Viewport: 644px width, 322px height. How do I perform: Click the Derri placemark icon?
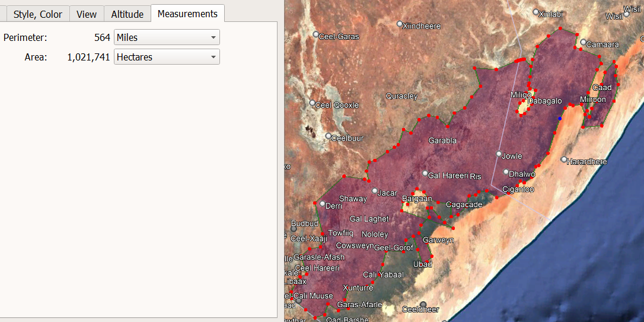322,204
